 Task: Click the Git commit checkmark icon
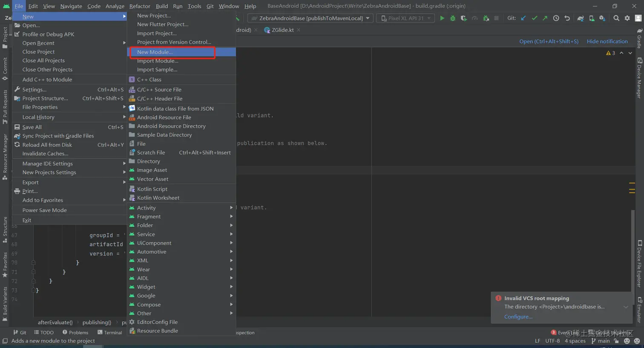[534, 18]
